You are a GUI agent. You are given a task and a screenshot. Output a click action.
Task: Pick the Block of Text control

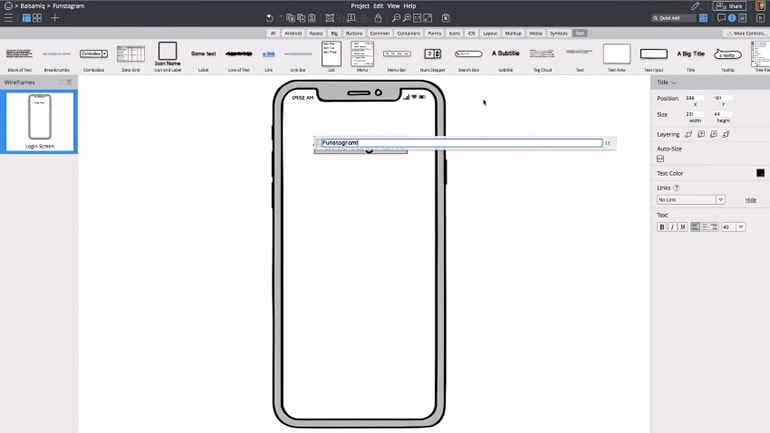pyautogui.click(x=20, y=57)
